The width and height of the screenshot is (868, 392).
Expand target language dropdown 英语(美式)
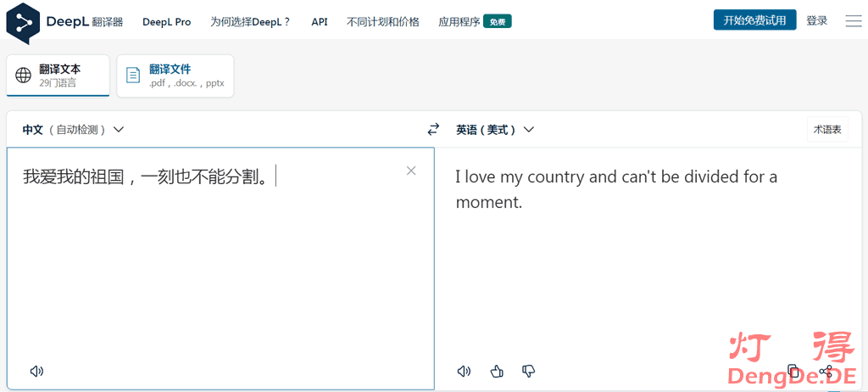point(495,130)
